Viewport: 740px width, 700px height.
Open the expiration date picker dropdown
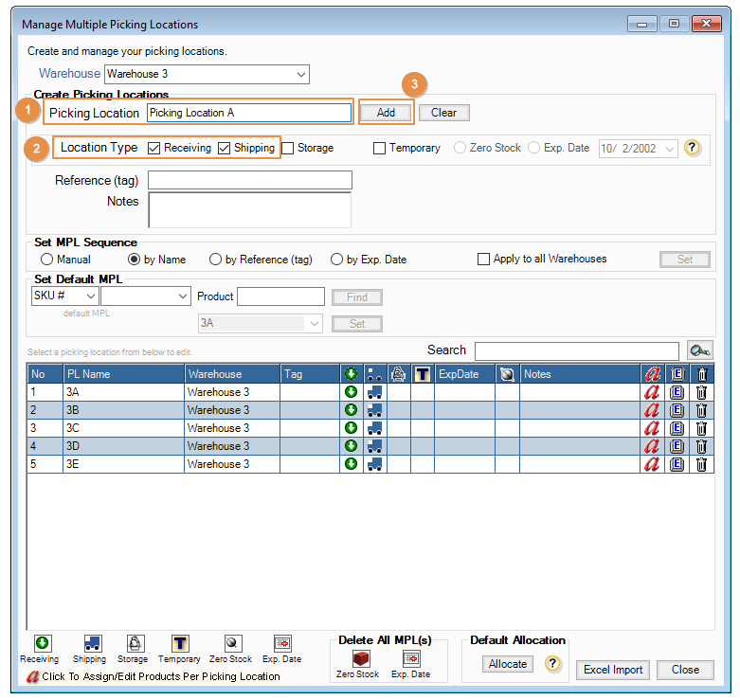pyautogui.click(x=670, y=149)
